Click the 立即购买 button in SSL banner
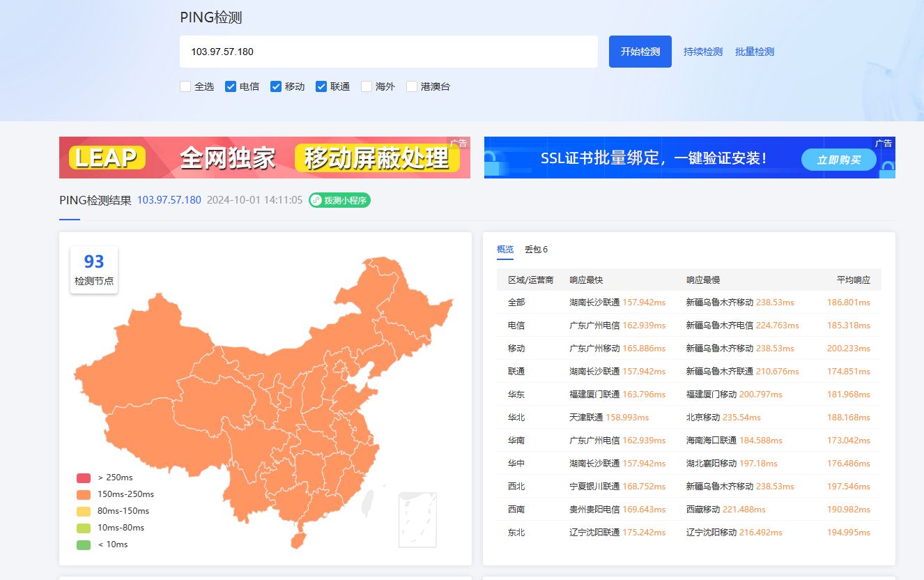Viewport: 924px width, 580px height. [x=839, y=160]
